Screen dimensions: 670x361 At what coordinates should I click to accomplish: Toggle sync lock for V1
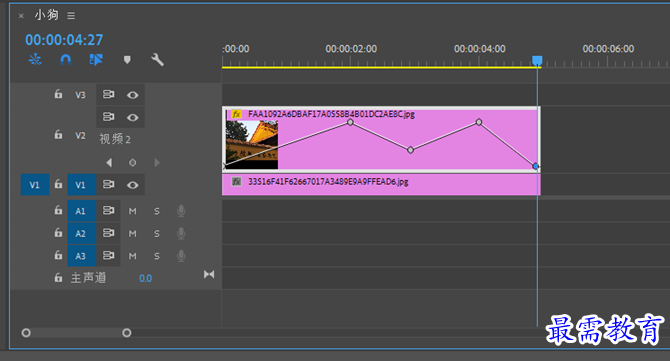click(x=109, y=184)
